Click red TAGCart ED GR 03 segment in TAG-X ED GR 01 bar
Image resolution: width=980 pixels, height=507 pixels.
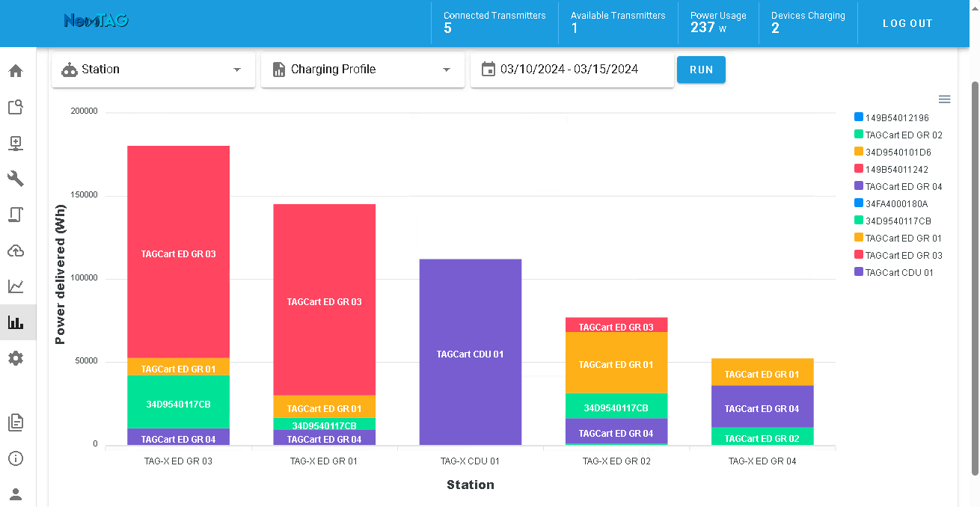coord(324,300)
